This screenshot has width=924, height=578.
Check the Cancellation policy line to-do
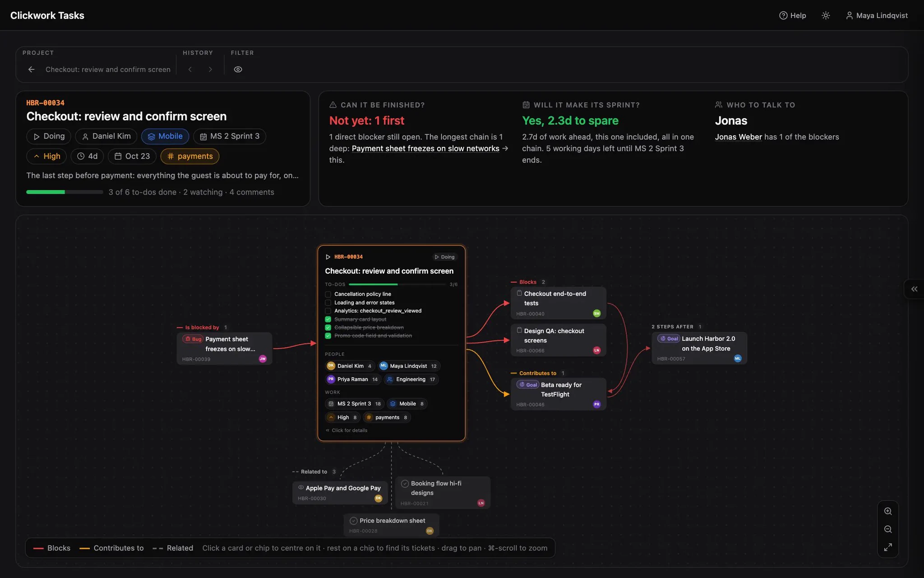click(x=328, y=294)
